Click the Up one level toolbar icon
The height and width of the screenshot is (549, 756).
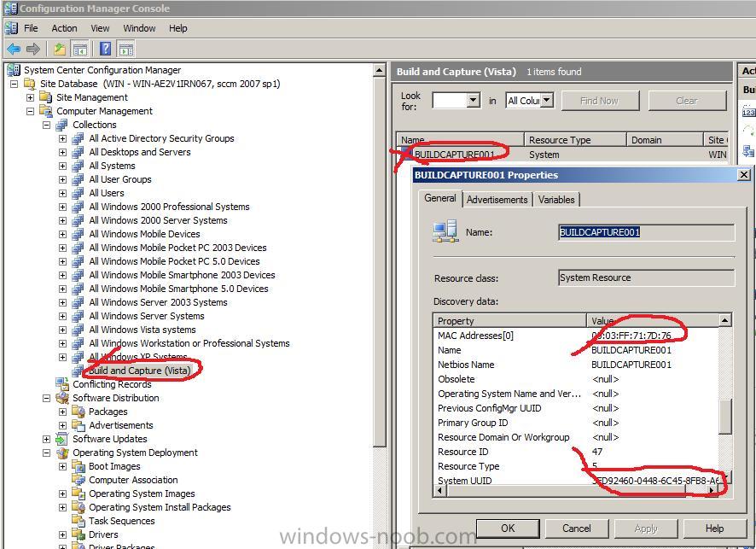click(60, 49)
